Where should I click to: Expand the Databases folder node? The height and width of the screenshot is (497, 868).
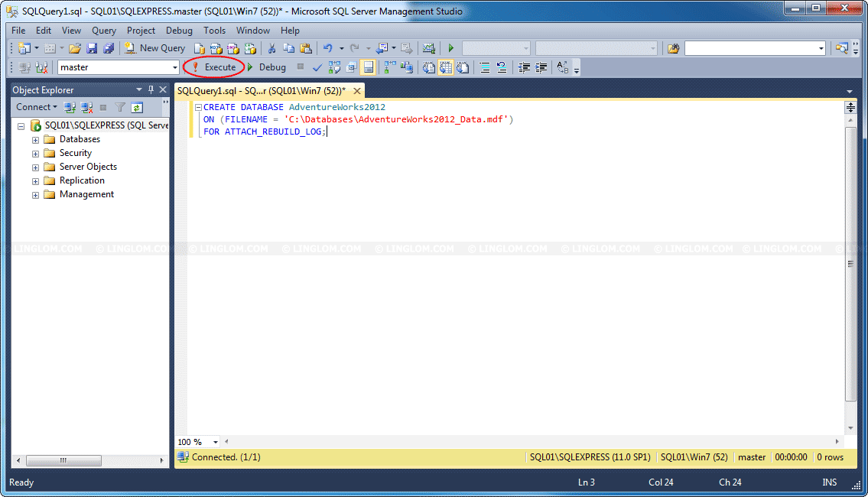(35, 140)
